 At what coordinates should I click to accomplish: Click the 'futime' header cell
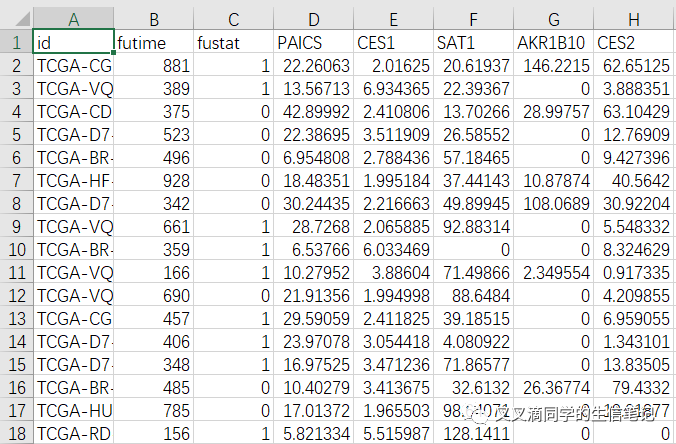154,42
